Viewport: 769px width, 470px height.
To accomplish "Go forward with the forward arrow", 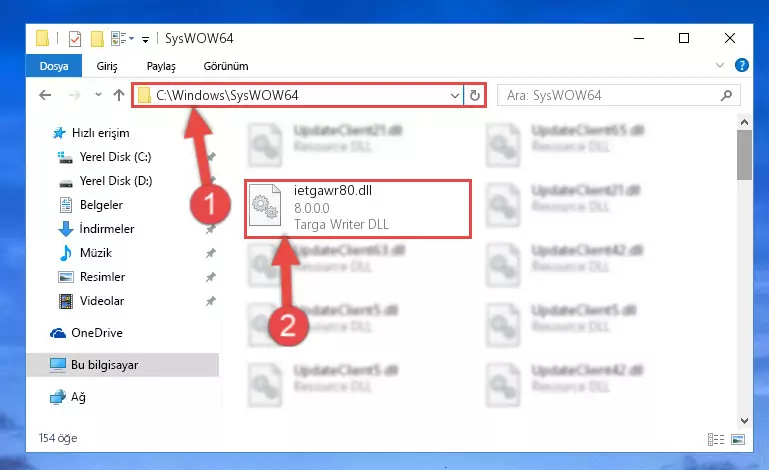I will point(75,95).
